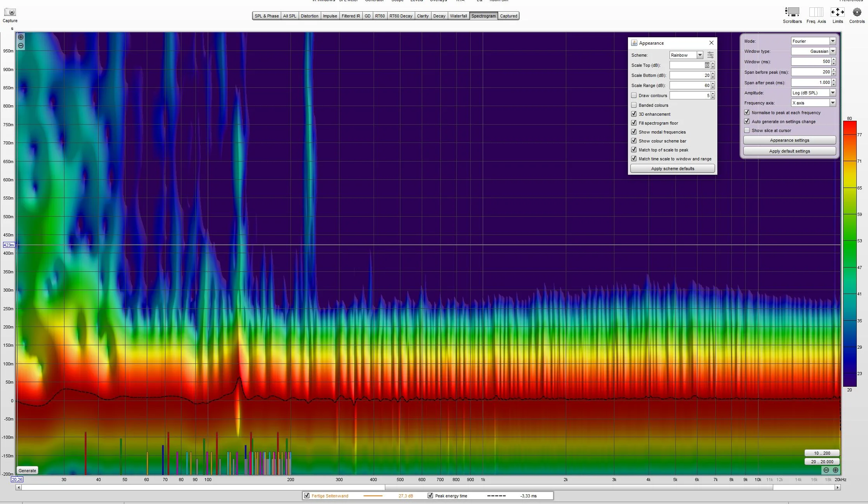Open the RT60 Decay tab
Screen dimensions: 868x504
tap(401, 16)
